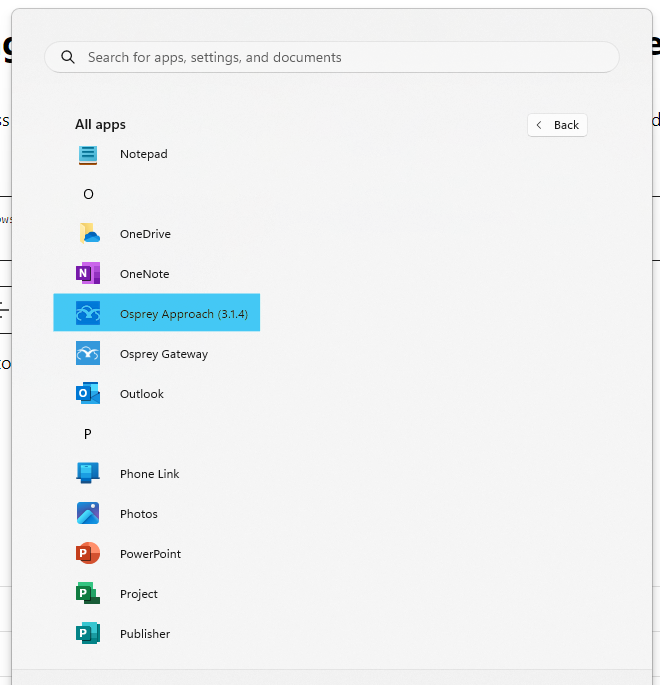Viewport: 660px width, 685px height.
Task: Click the Osprey Approach app icon
Action: pyautogui.click(x=88, y=313)
